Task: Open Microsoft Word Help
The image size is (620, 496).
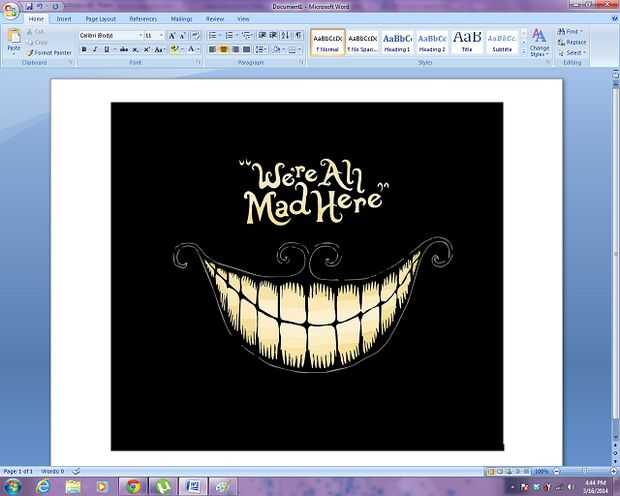Action: point(614,19)
